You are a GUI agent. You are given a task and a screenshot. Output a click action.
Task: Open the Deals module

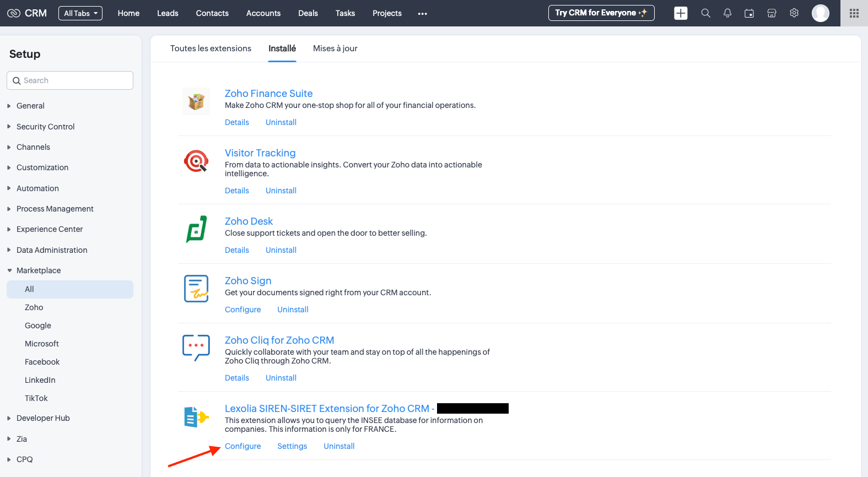pos(308,13)
